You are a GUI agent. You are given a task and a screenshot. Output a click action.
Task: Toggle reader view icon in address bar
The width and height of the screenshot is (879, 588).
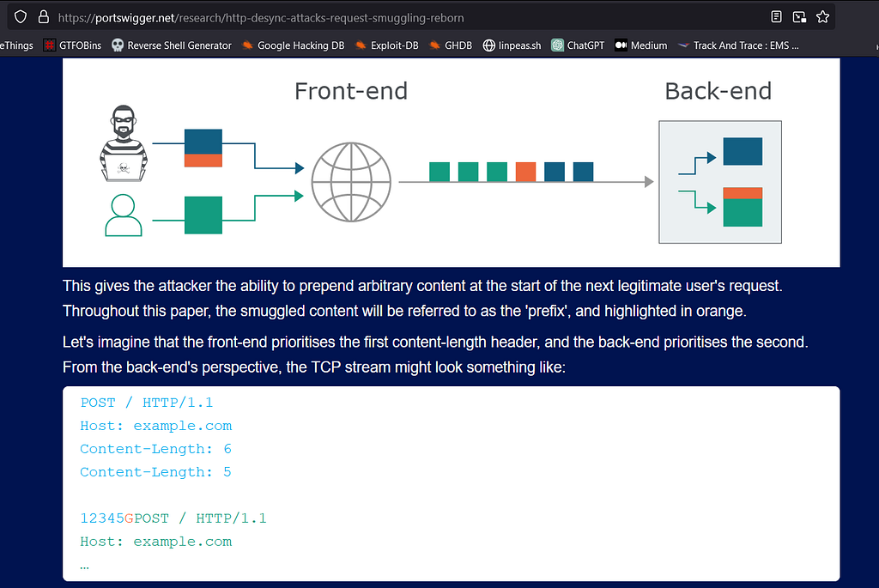pyautogui.click(x=776, y=17)
